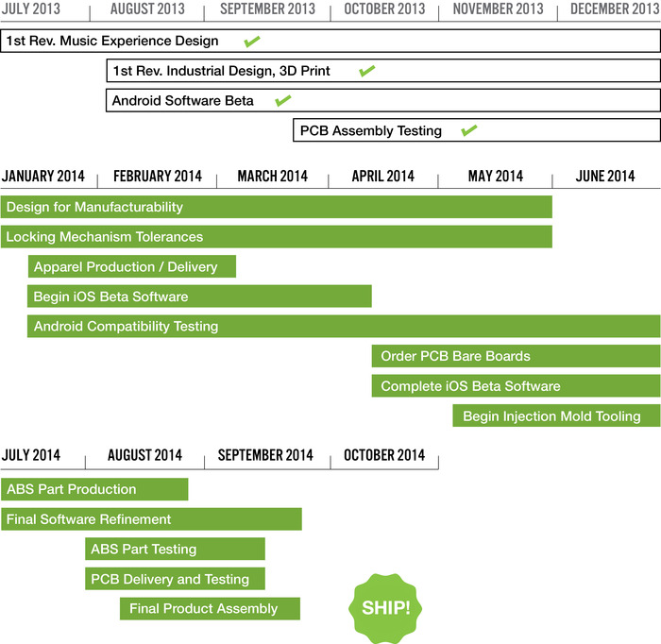Click the OCTOBER 2014 month header

pos(384,455)
